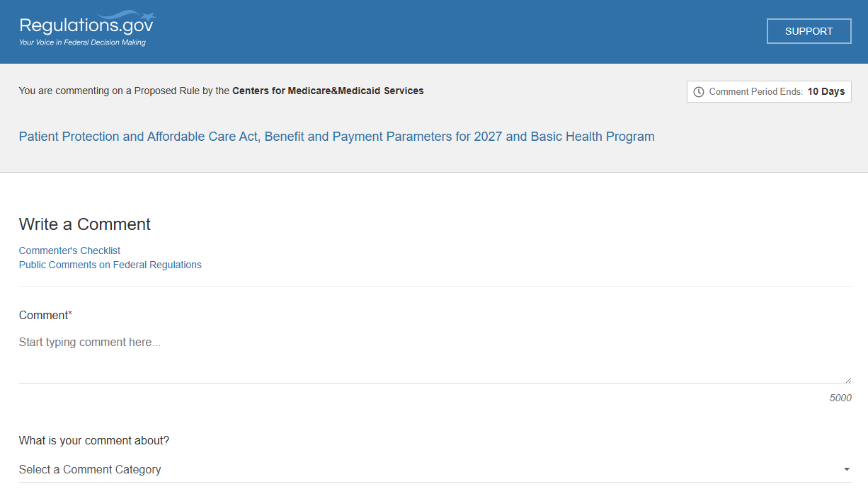This screenshot has height=489, width=868.
Task: Click the What is your comment about label
Action: coord(93,440)
